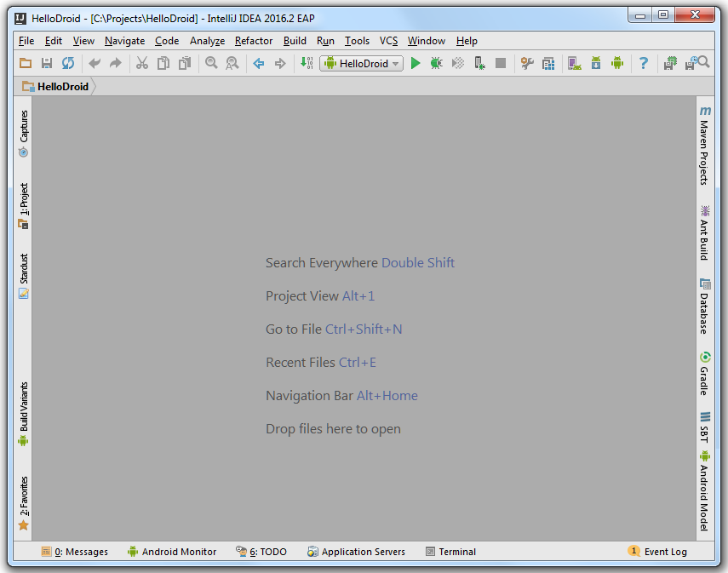728x573 pixels.
Task: Click the Redo arrow icon
Action: pyautogui.click(x=115, y=63)
